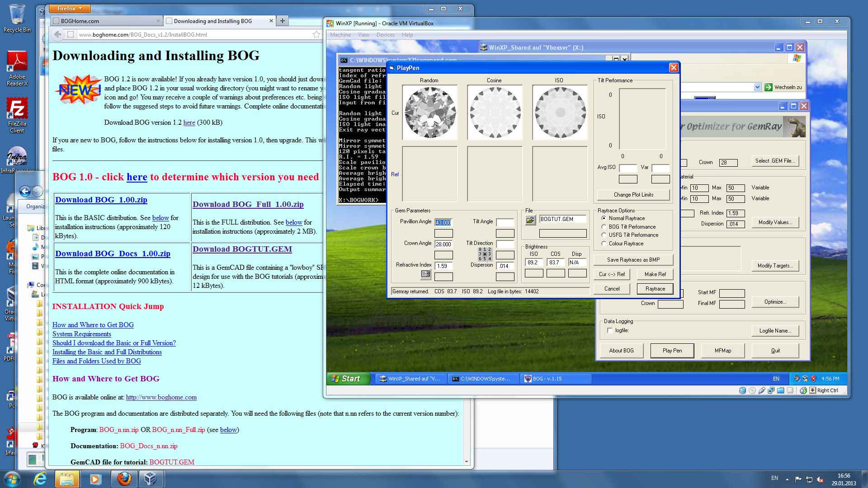Click the VirtualBox network status icon
868x488 pixels.
(x=771, y=390)
